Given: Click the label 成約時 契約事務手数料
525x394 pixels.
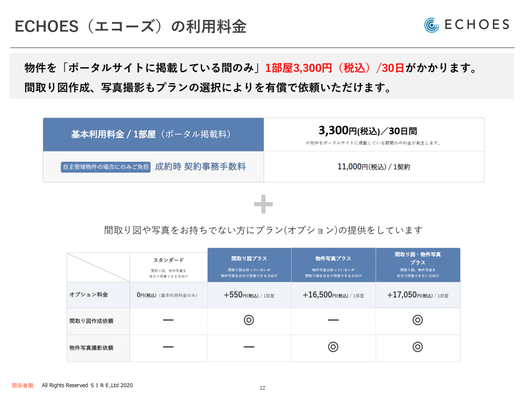Looking at the screenshot, I should [x=200, y=166].
